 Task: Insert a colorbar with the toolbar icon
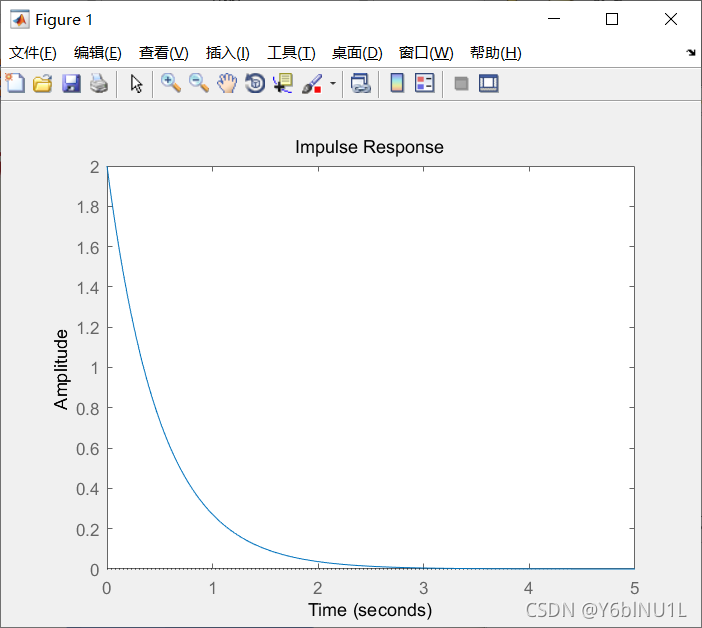[x=397, y=83]
